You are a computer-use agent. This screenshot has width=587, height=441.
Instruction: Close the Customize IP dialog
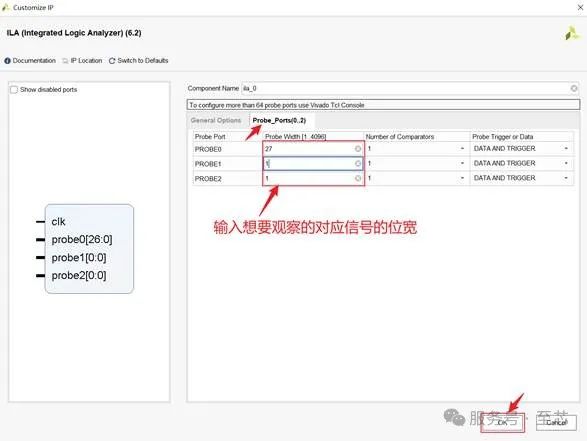pyautogui.click(x=580, y=7)
